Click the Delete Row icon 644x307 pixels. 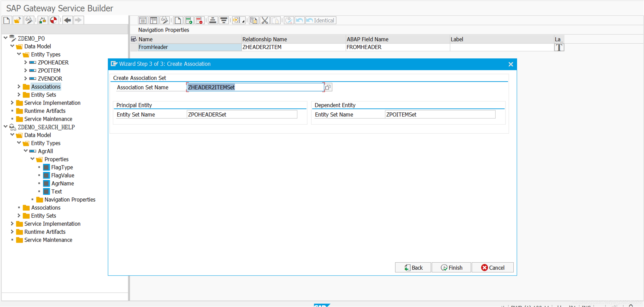[199, 20]
